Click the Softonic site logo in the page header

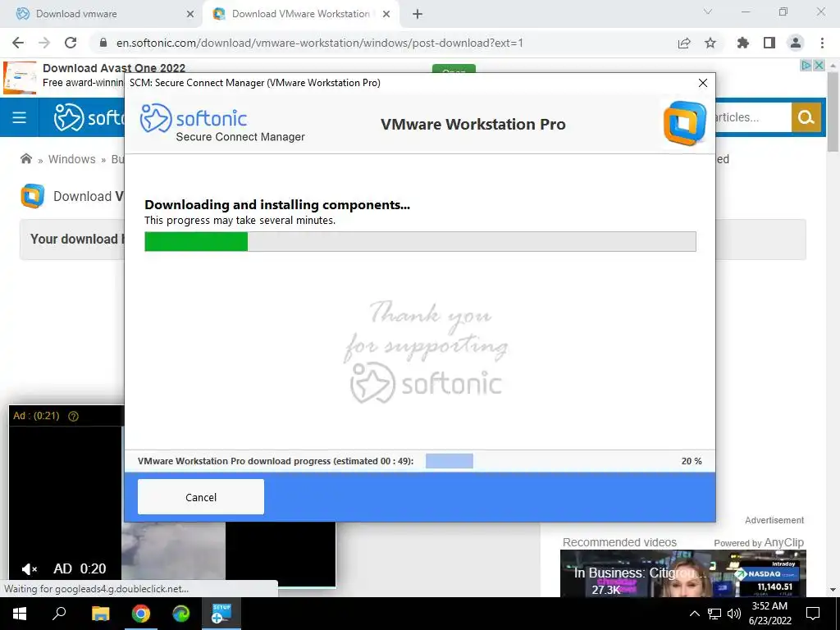pos(89,117)
